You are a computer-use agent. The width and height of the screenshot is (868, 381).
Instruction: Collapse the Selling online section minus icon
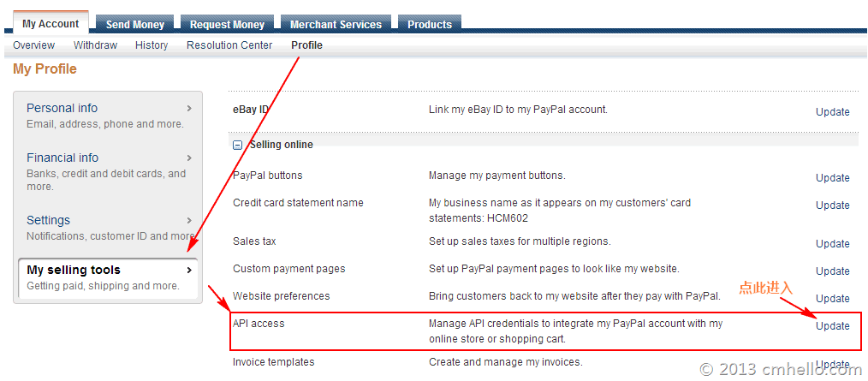click(x=237, y=145)
